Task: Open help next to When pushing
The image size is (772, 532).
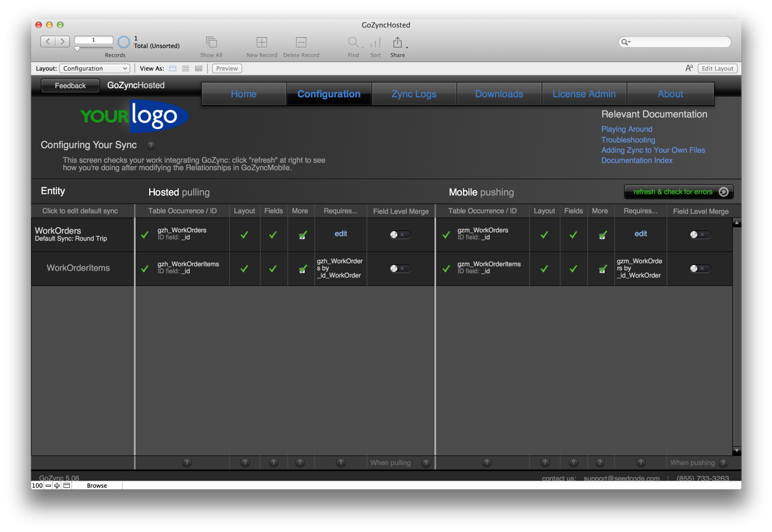Action: coord(724,463)
